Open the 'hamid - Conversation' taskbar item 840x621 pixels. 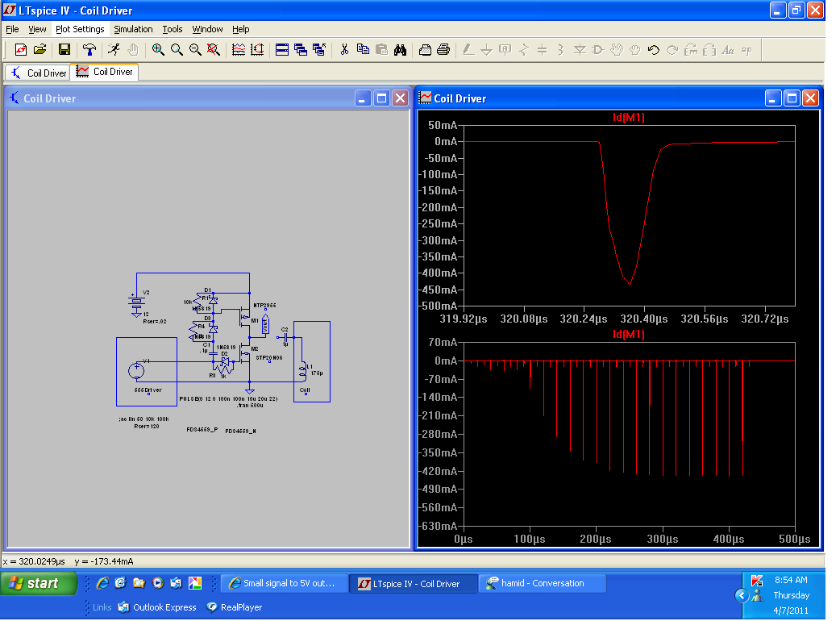tap(543, 583)
